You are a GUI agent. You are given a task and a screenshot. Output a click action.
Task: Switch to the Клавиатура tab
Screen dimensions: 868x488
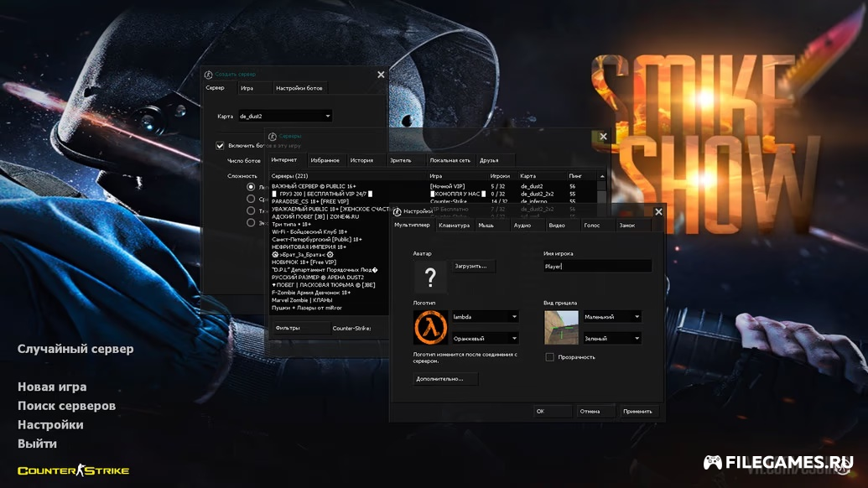point(454,226)
